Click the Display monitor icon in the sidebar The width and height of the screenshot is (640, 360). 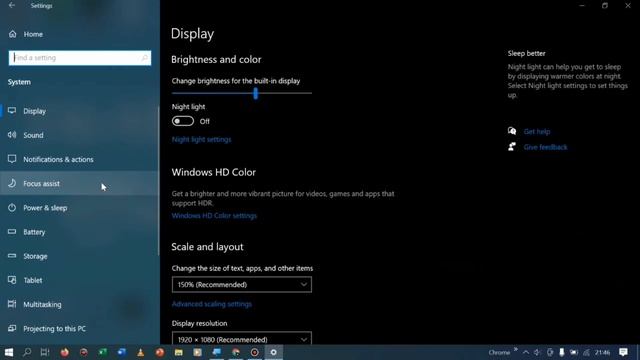(12, 111)
